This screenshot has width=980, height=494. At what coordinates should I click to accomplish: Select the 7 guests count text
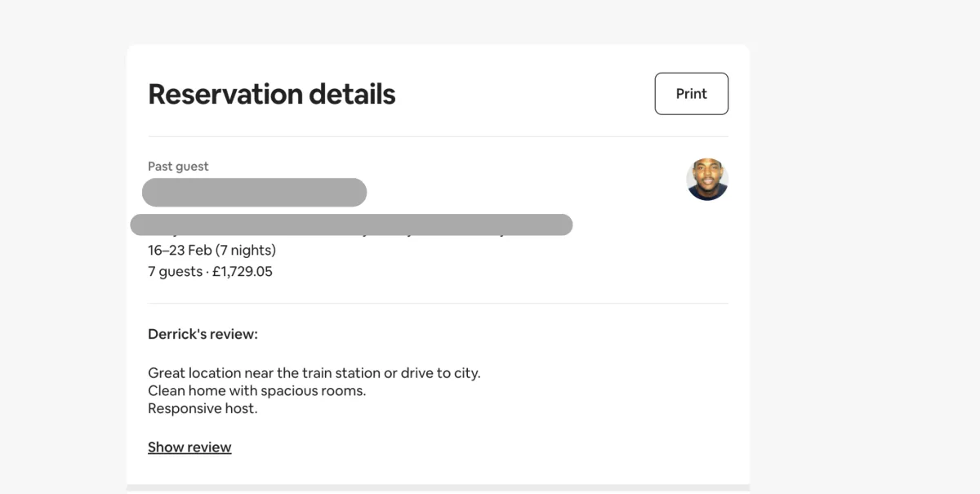pos(175,271)
